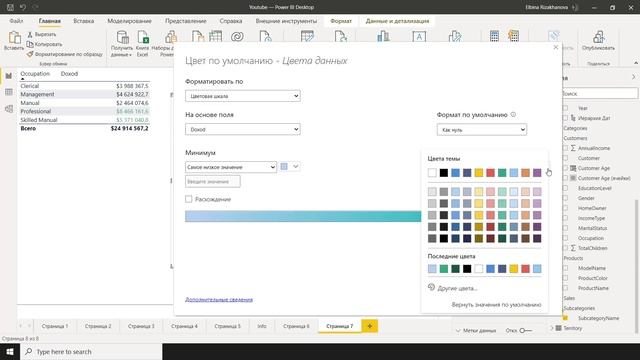
Task: Switch to the Данные и детализация ribbon tab
Action: tap(397, 21)
